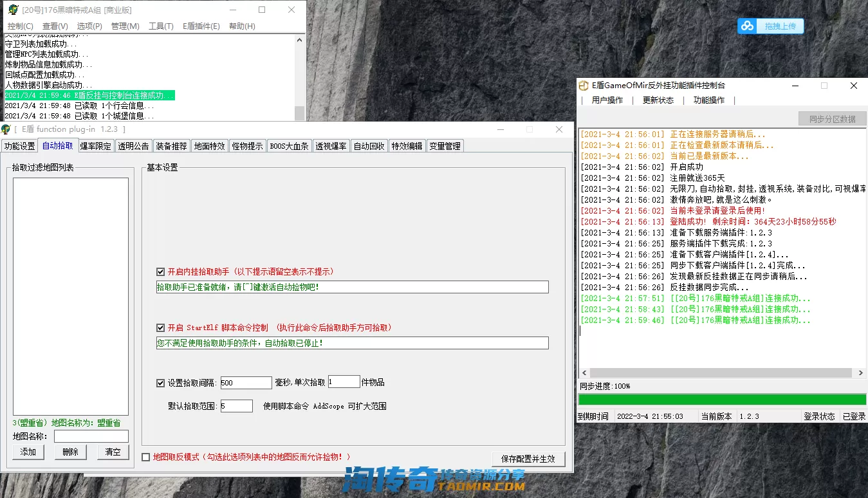Open the 工具(T) menu

pyautogui.click(x=161, y=26)
